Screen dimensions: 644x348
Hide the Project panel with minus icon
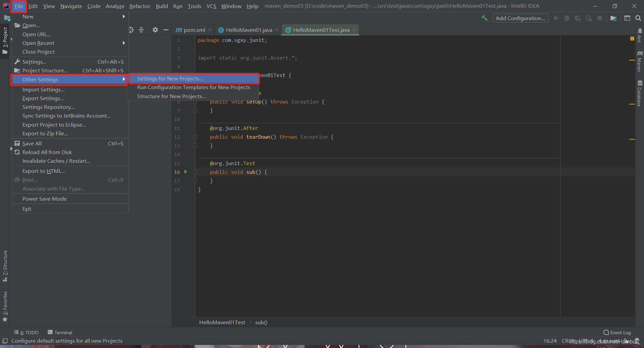(166, 30)
